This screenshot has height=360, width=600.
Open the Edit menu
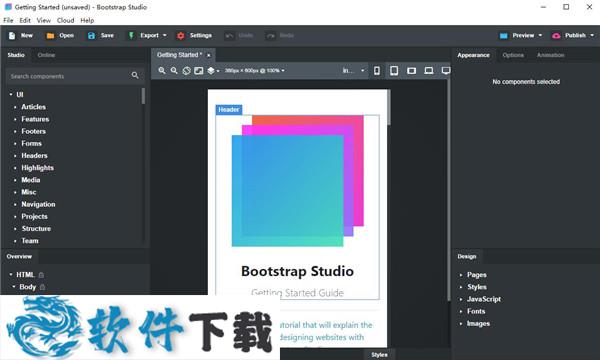(x=25, y=20)
